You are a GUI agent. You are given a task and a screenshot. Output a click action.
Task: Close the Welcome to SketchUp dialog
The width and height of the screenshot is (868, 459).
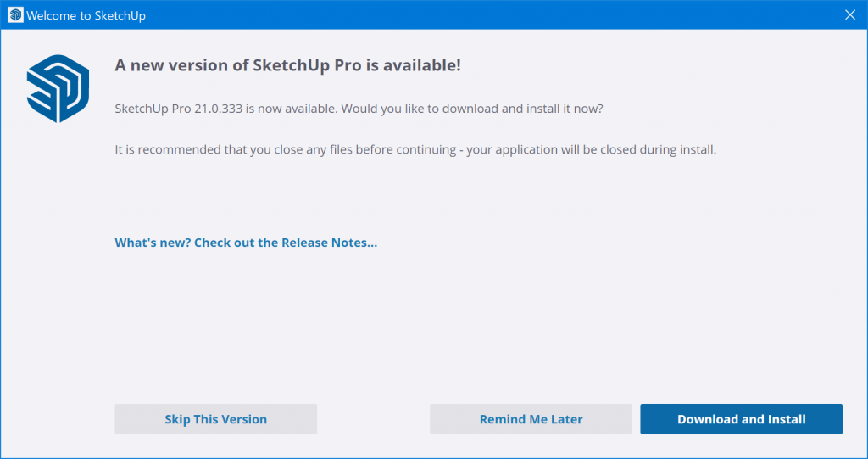point(850,15)
